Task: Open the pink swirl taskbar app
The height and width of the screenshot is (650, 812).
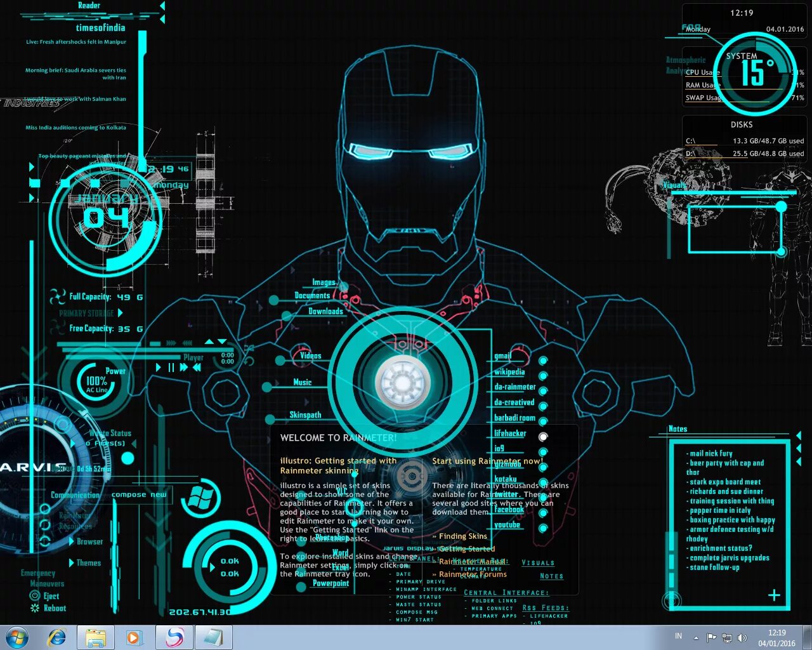Action: click(174, 637)
